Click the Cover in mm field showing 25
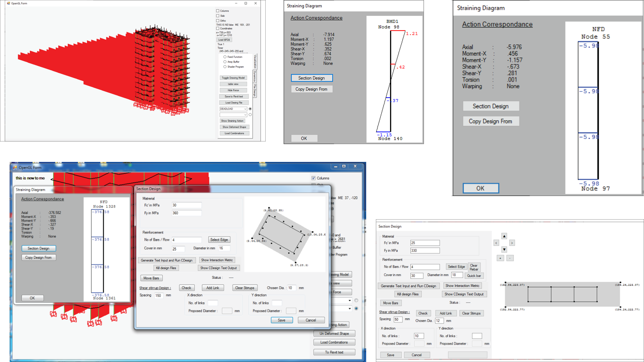 (x=178, y=249)
